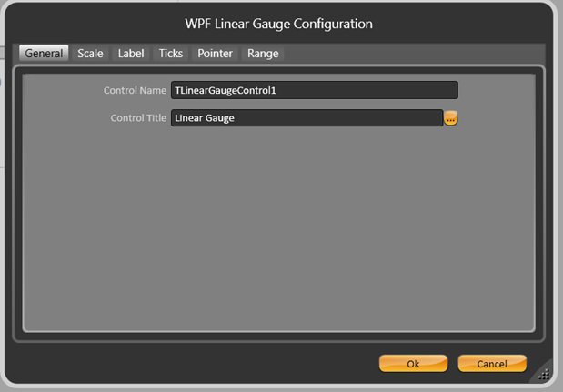Switch to the General tab
This screenshot has width=563, height=392.
[x=44, y=54]
